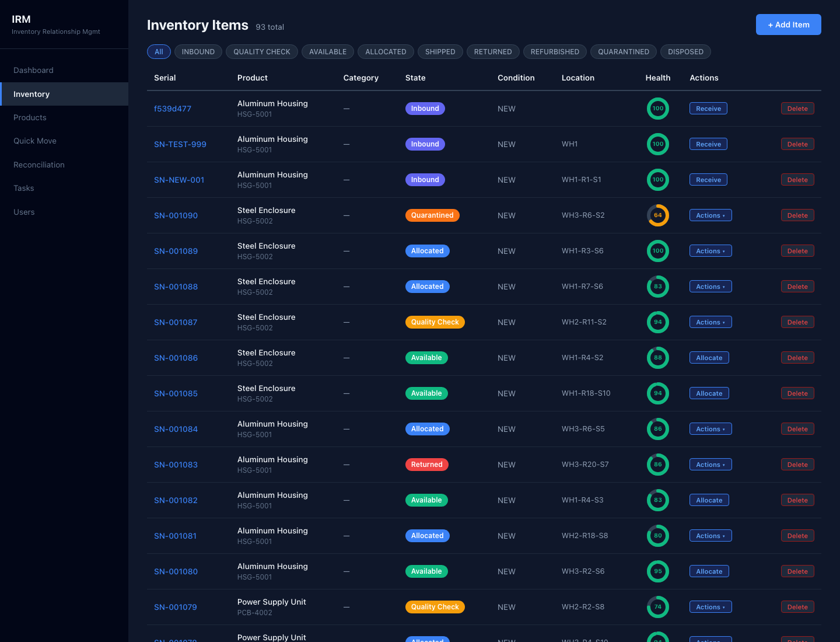Open Users page from sidebar
This screenshot has height=642, width=840.
(x=64, y=212)
